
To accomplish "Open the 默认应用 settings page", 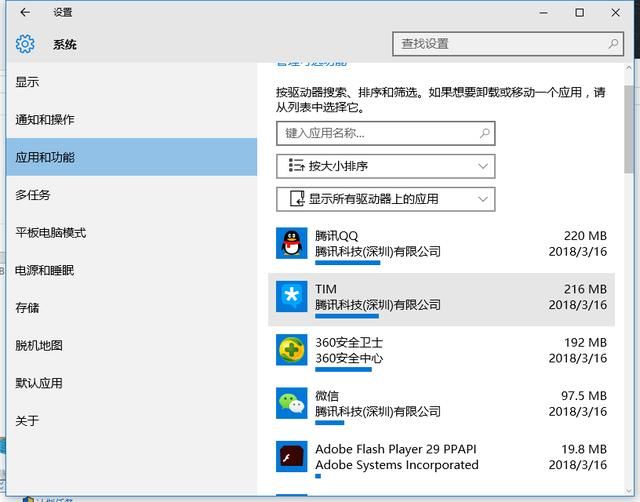I will click(x=131, y=383).
